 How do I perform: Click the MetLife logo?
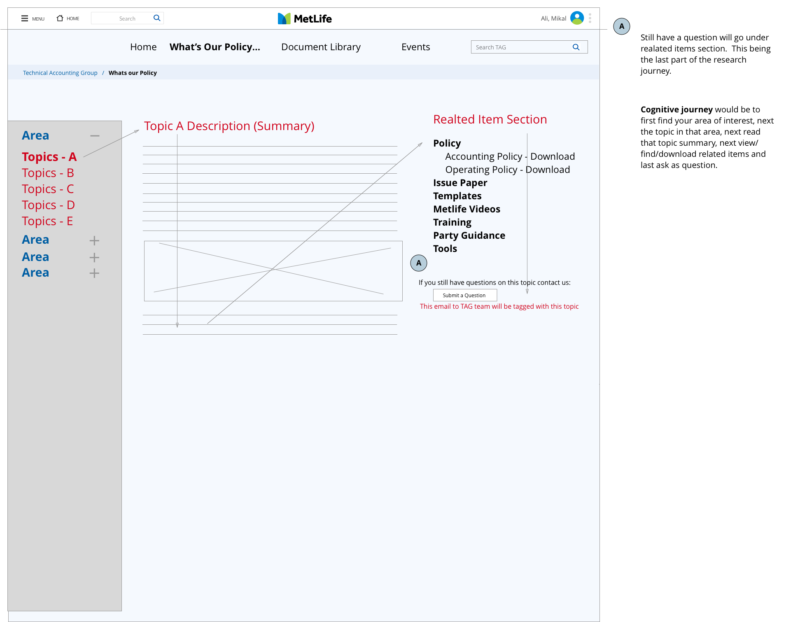click(305, 19)
